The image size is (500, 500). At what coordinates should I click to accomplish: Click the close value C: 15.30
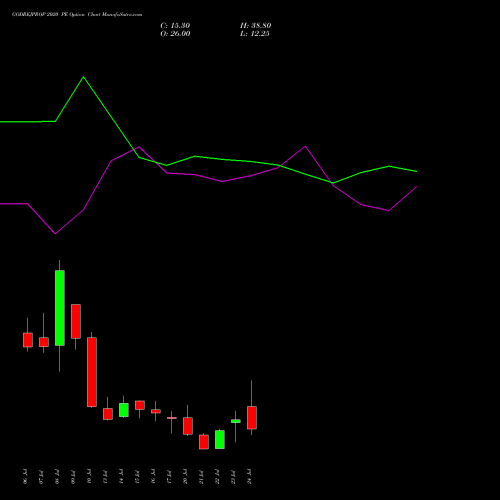click(x=175, y=26)
